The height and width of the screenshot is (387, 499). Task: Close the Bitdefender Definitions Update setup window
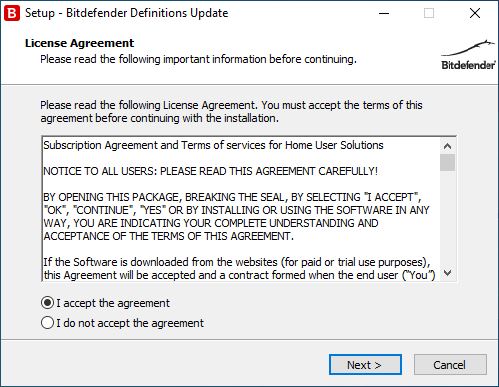(x=475, y=13)
